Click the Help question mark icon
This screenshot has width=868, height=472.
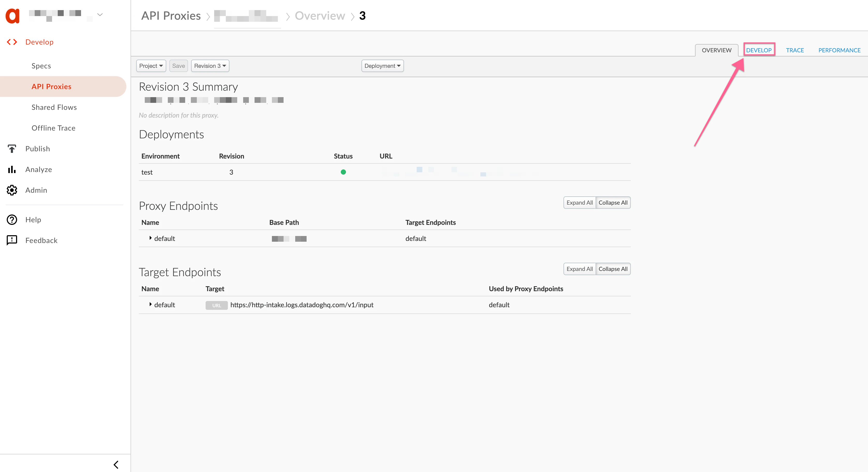(x=12, y=219)
